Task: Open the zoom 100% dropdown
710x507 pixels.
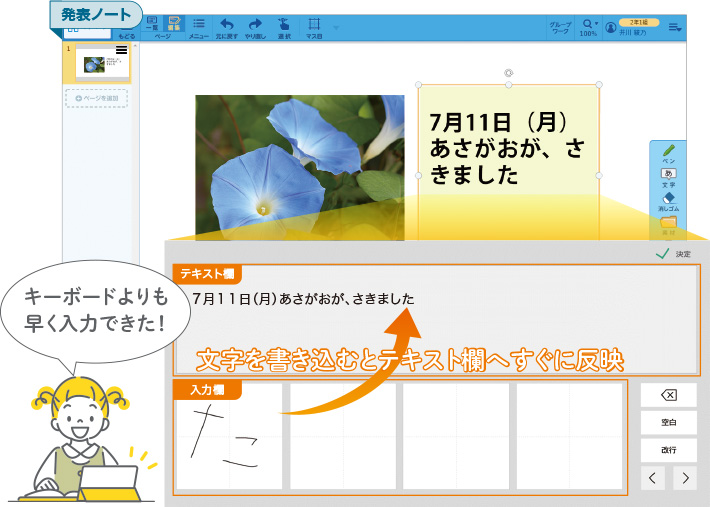Action: [x=588, y=25]
